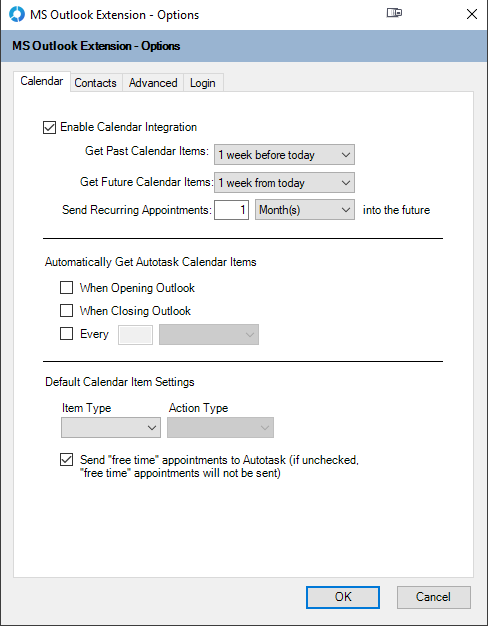Click the recurring appointments number field
The image size is (488, 626).
tap(232, 210)
